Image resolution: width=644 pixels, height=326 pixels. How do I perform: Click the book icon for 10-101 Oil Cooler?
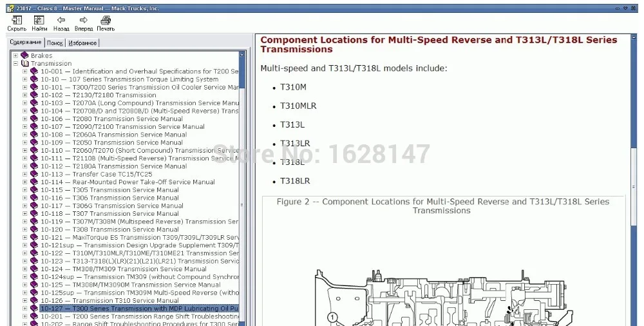point(34,87)
